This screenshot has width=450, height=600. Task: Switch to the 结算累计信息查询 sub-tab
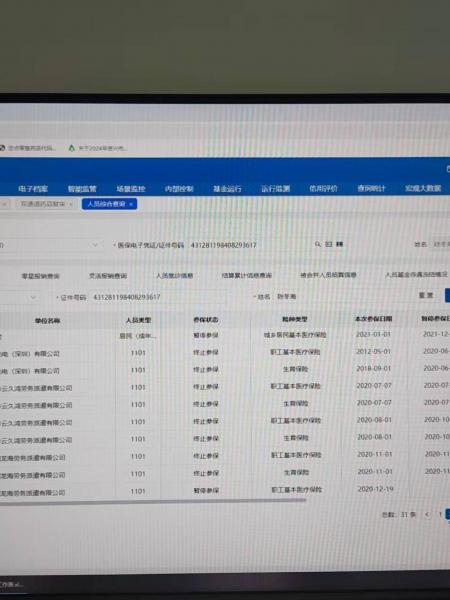tap(246, 275)
